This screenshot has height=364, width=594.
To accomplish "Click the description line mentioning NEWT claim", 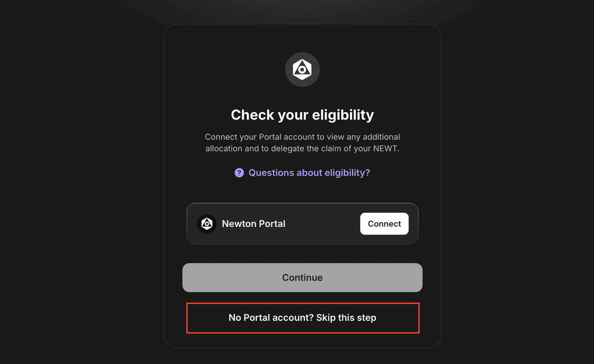I will [302, 149].
